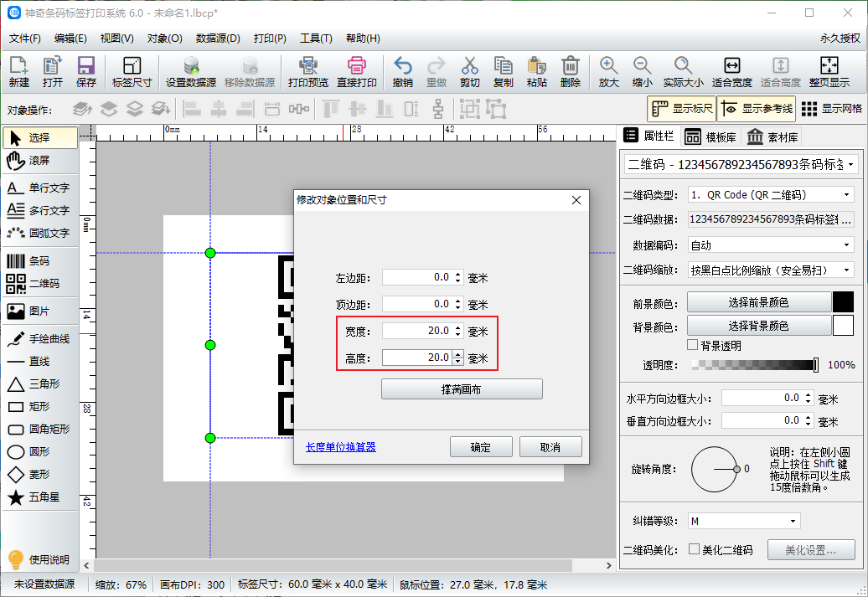
Task: Pick the 菱形 diamond tool
Action: 40,475
